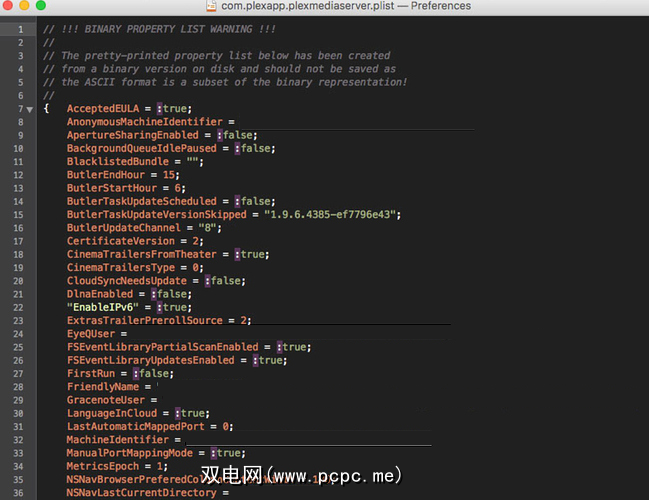
Task: Click the ExtrasTrailerPrerollSource key
Action: 145,320
